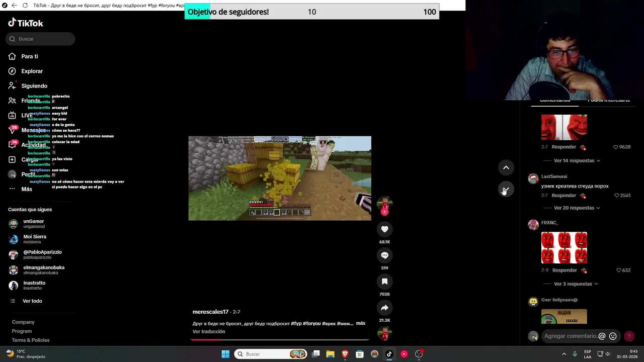Expand Ver 14 respuestas
The image size is (644, 362).
[x=577, y=160]
